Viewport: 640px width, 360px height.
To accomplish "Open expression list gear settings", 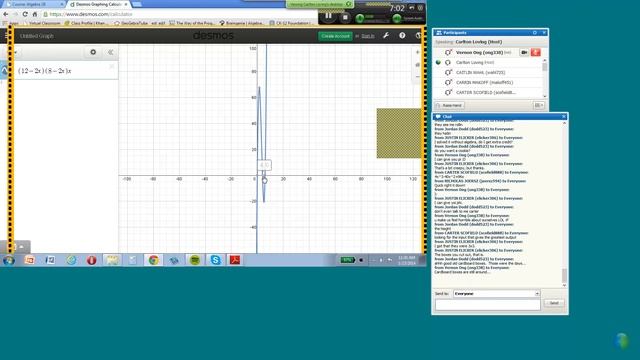I will pos(93,52).
